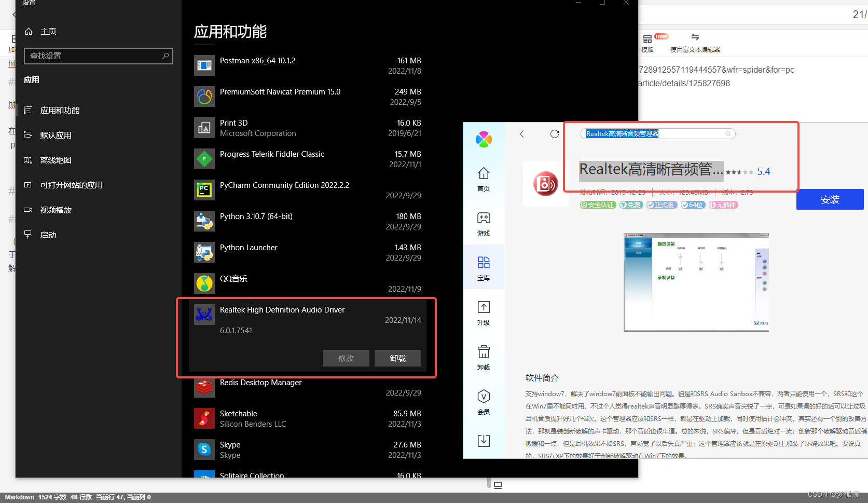Open Home in software manager sidebar
This screenshot has height=503, width=868.
(484, 179)
